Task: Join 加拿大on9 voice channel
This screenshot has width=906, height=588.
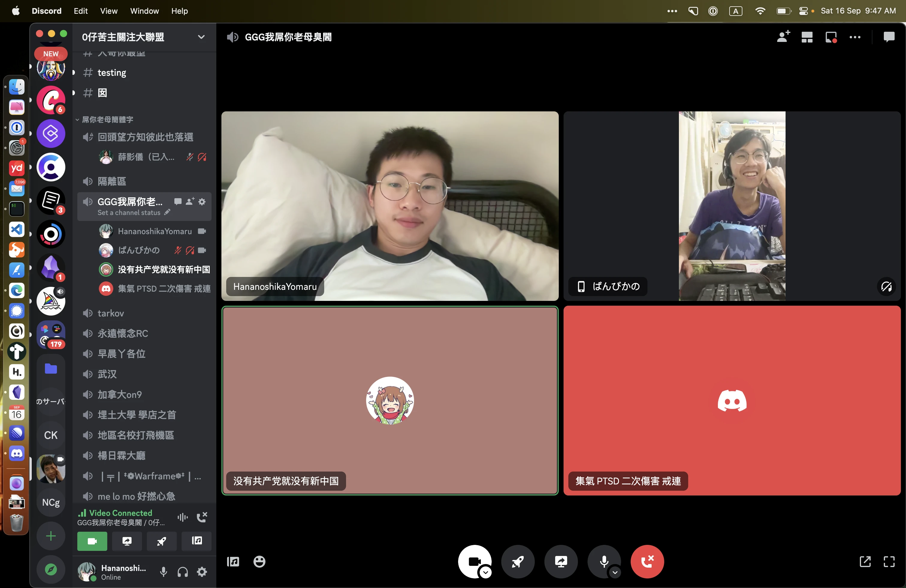Action: click(144, 394)
